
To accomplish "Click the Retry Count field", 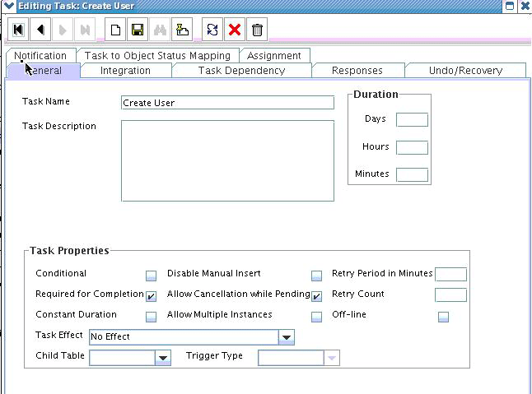I will (450, 294).
